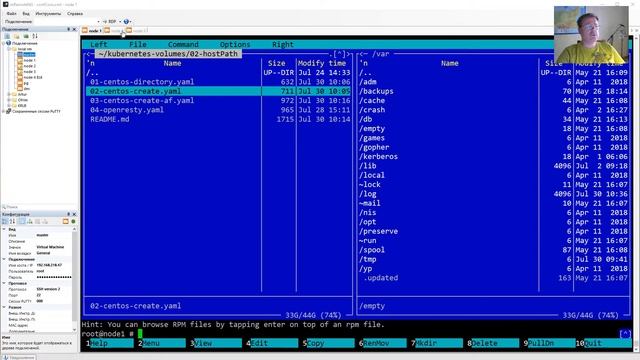This screenshot has width=640, height=360.
Task: Click the password field in configuration
Action: click(x=54, y=277)
